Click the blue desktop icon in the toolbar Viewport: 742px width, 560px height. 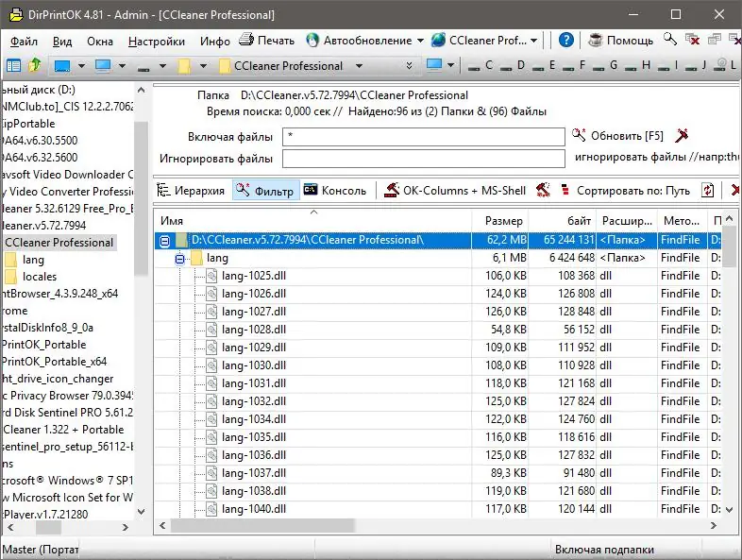[62, 65]
